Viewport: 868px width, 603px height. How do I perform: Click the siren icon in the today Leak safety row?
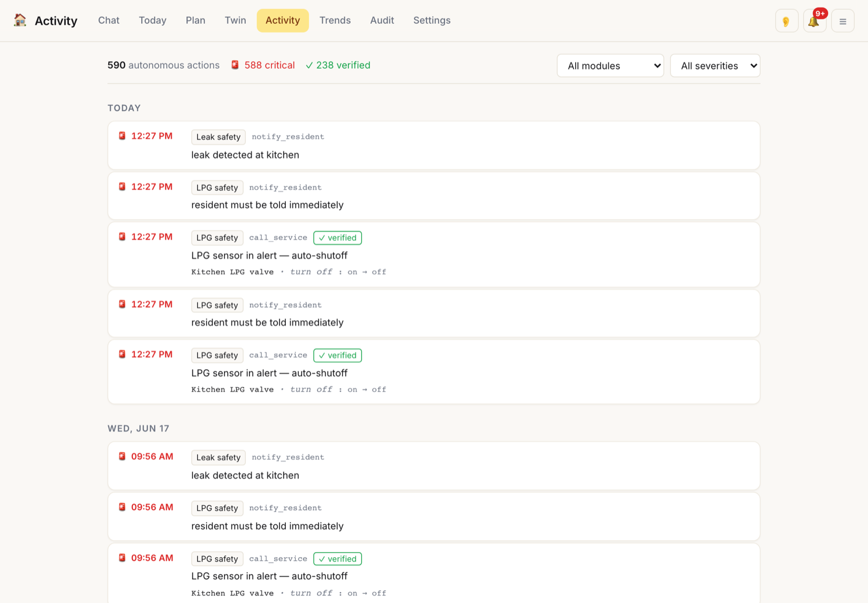[122, 136]
